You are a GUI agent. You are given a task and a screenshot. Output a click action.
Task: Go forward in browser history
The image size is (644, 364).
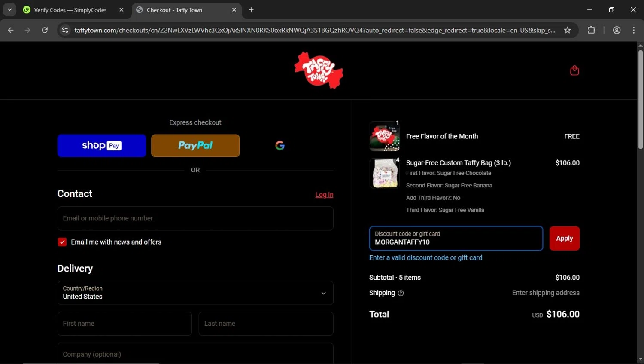coord(27,30)
